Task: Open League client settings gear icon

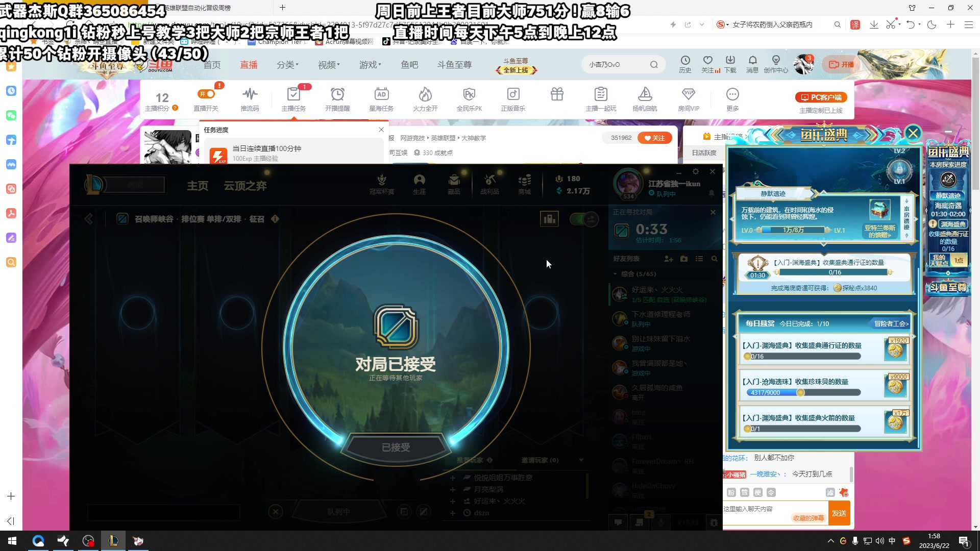Action: (695, 171)
